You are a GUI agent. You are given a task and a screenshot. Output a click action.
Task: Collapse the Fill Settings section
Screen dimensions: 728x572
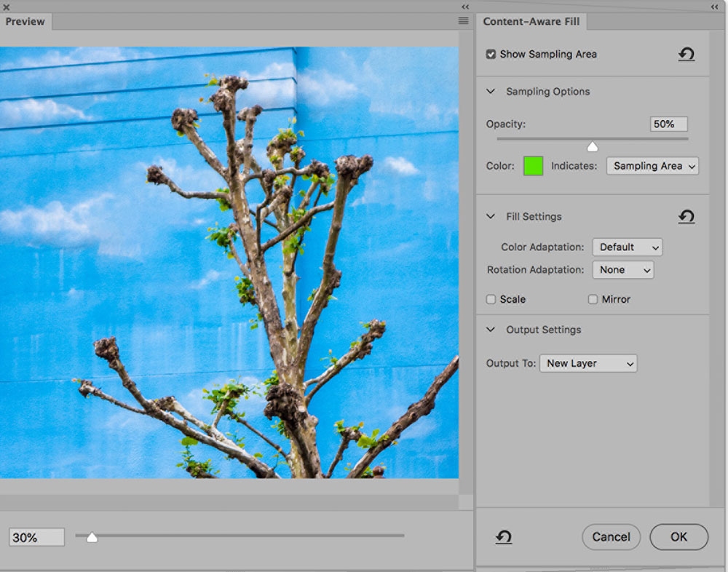point(491,216)
